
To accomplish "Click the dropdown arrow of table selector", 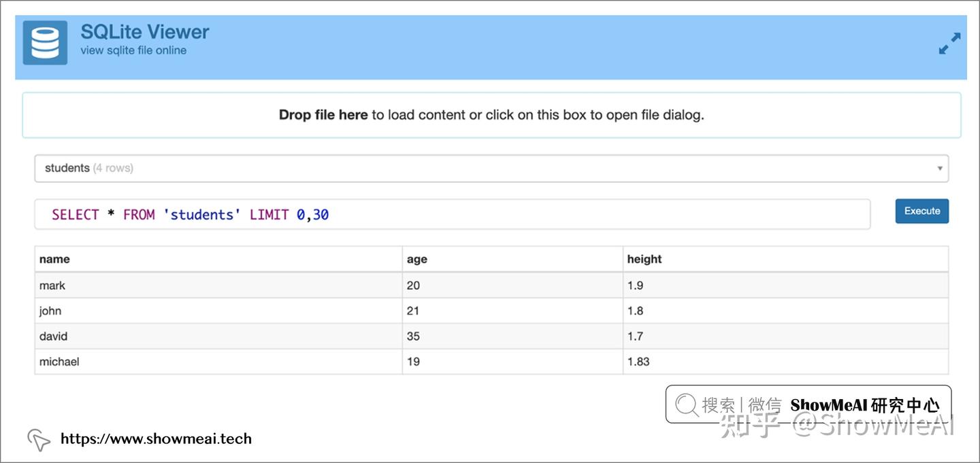I will point(940,169).
